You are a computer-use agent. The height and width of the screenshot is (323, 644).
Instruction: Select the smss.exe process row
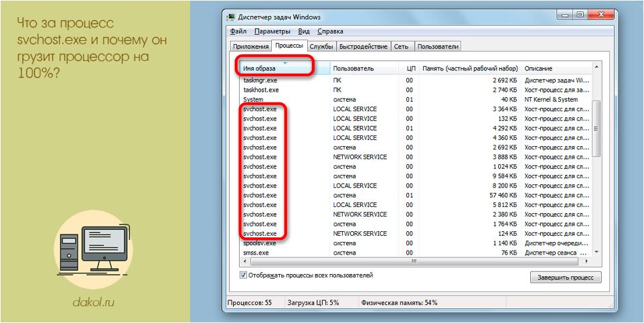[416, 253]
